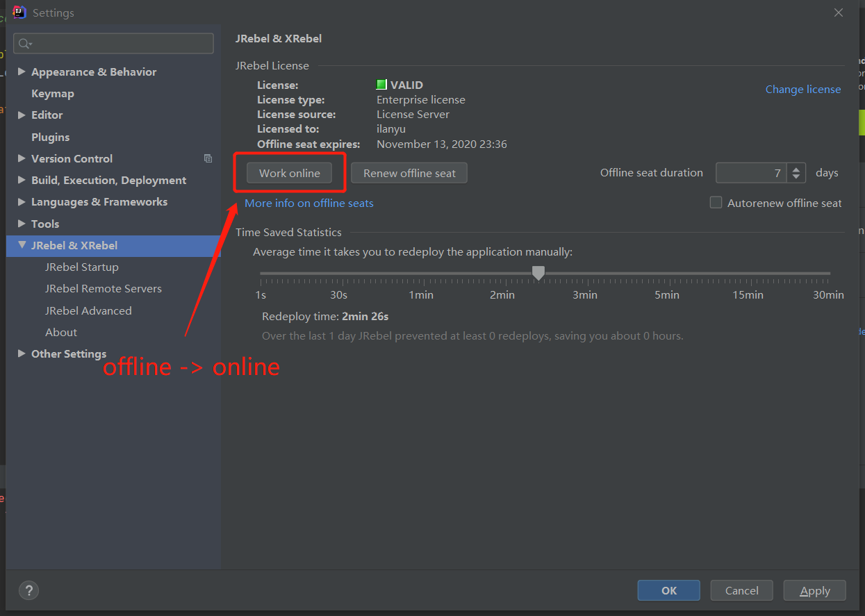The width and height of the screenshot is (865, 616).
Task: Click the 'ilanyu' licensed-to value
Action: coord(391,128)
